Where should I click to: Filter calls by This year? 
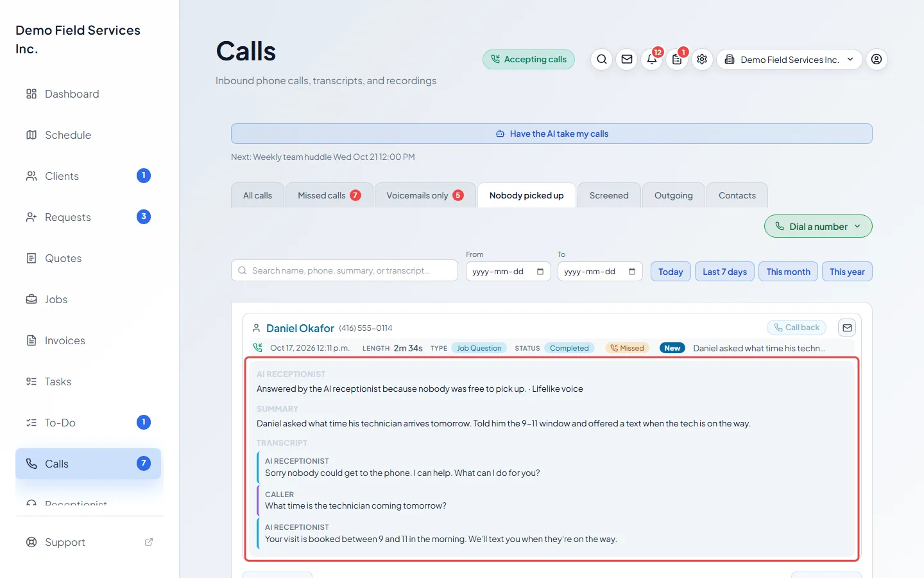847,272
